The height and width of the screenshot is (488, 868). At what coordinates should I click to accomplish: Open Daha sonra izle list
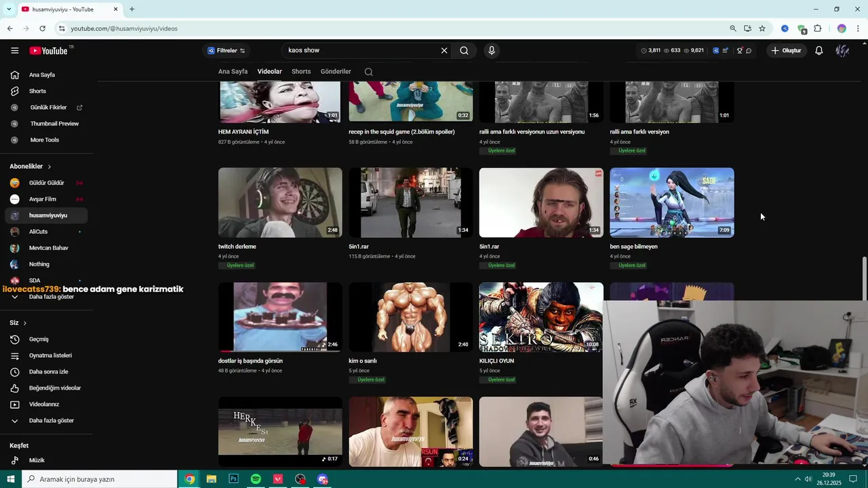pyautogui.click(x=45, y=372)
